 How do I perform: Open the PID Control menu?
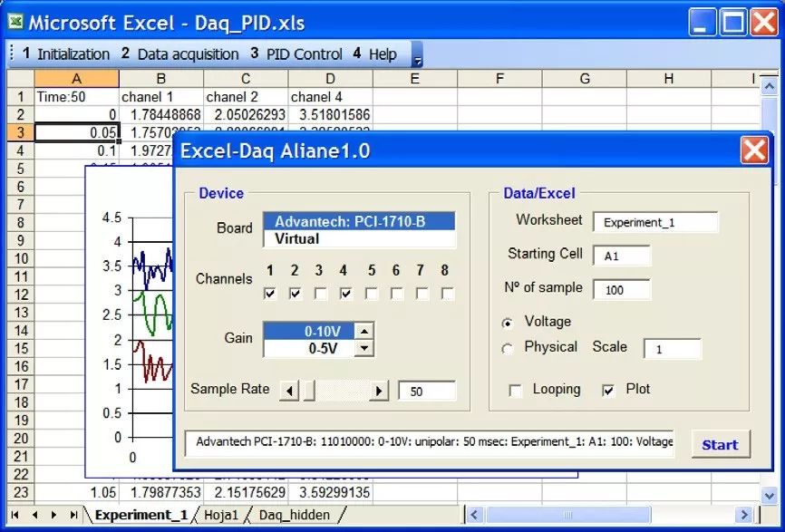[304, 54]
